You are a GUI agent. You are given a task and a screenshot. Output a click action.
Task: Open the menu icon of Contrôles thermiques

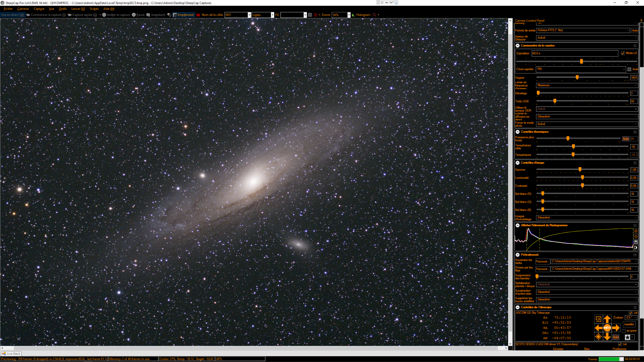635,132
